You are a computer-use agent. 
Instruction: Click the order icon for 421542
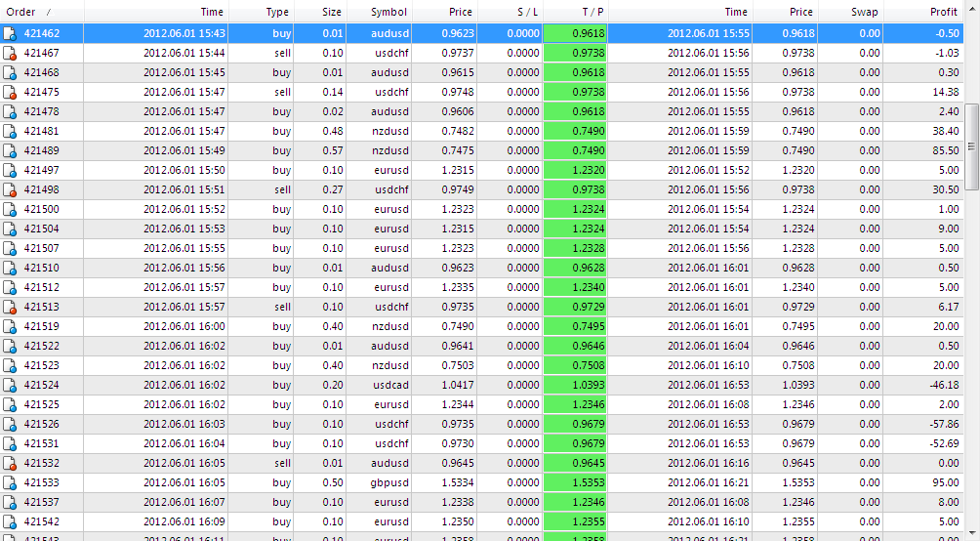10,521
